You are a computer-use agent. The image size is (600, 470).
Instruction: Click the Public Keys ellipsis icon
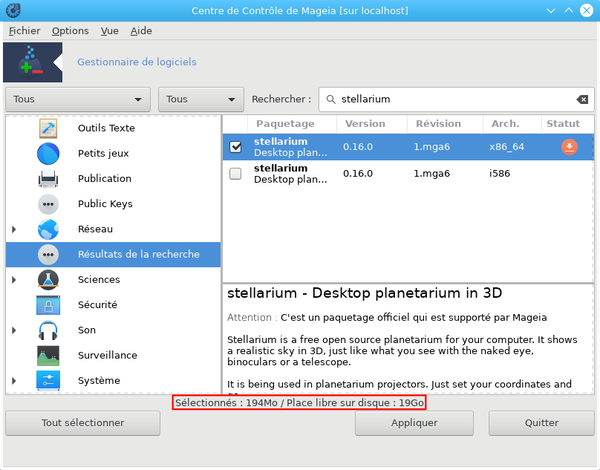[x=48, y=204]
